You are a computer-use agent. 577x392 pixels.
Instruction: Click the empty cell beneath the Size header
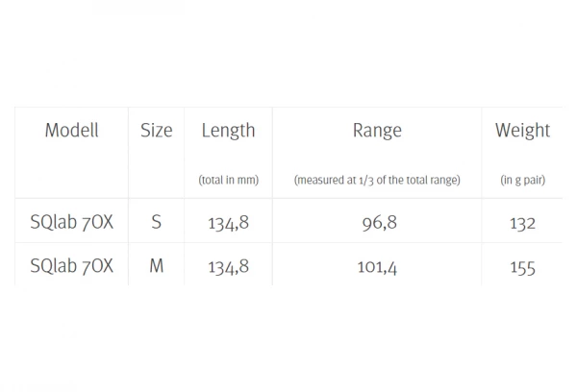[x=156, y=180]
